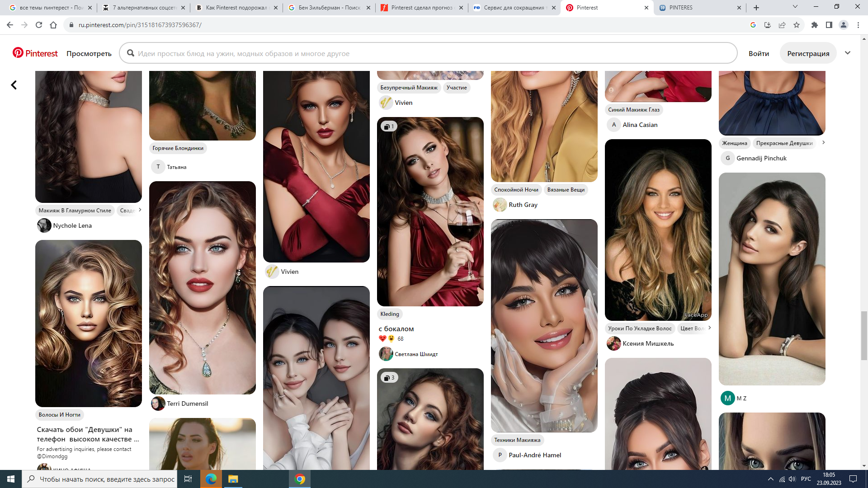Screen dimensions: 868x488
Task: Click Nychole Lena avatar
Action: click(44, 225)
